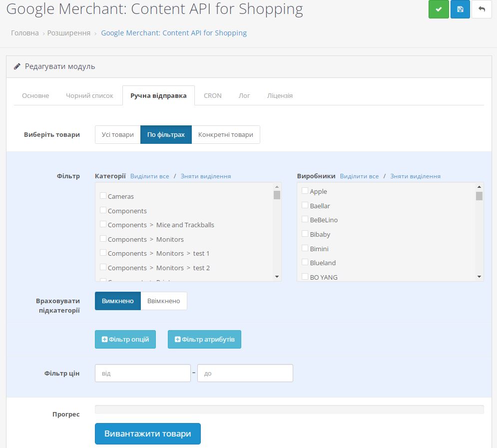Switch to the CRON tab
Screen dimensions: 497x448
(x=212, y=95)
